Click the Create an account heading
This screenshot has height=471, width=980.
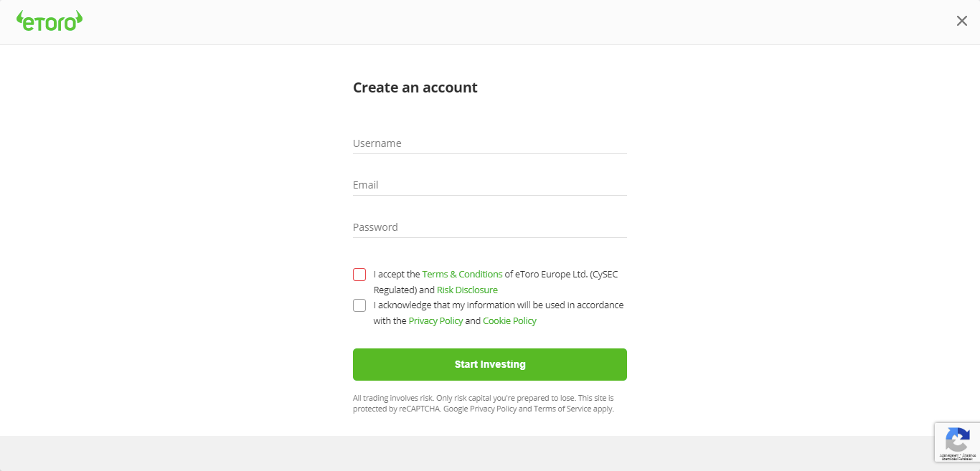coord(415,87)
